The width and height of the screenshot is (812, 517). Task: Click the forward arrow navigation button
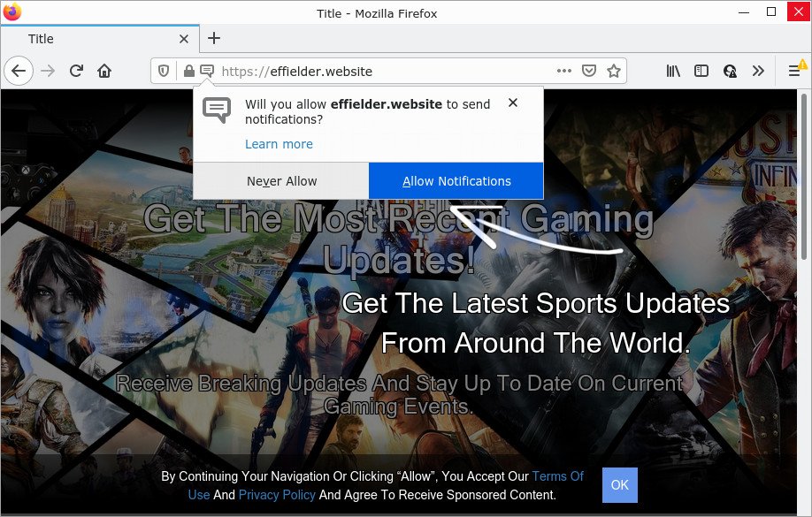click(48, 71)
